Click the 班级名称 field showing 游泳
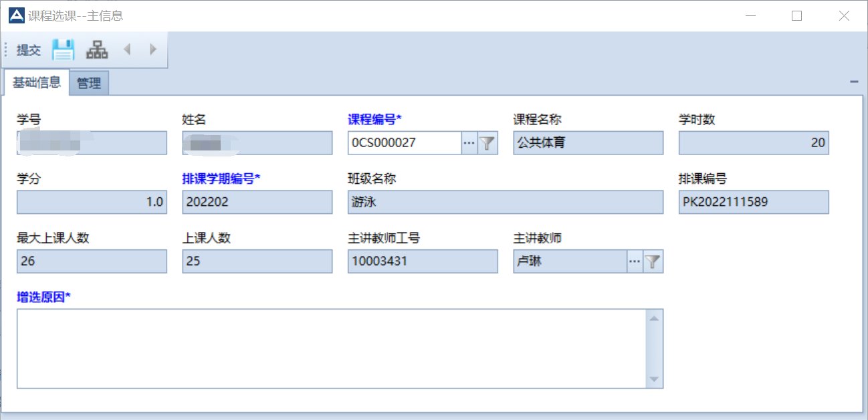 506,202
